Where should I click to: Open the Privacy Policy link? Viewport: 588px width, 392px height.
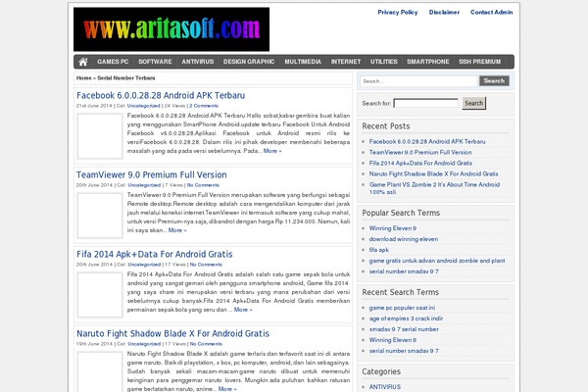click(x=398, y=12)
